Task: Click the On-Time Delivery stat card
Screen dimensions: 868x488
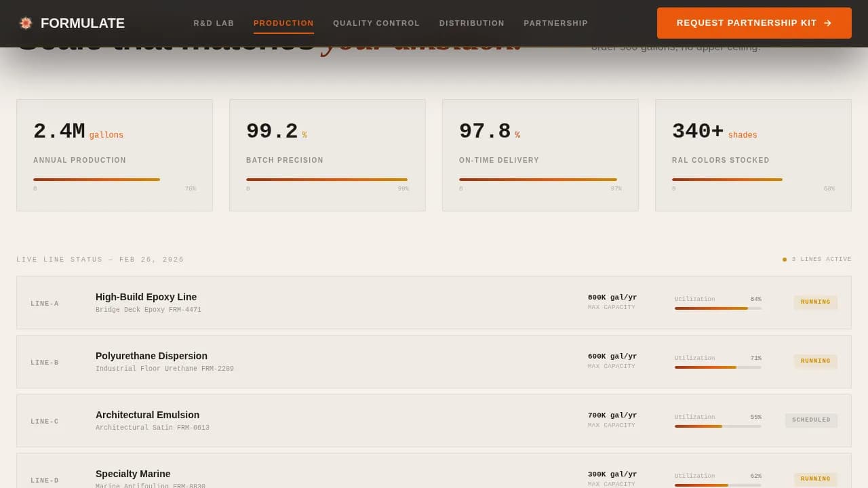Action: coord(540,155)
